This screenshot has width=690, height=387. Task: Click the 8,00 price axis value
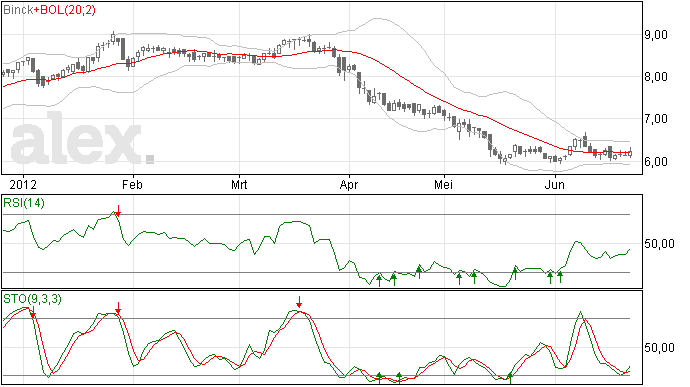656,77
